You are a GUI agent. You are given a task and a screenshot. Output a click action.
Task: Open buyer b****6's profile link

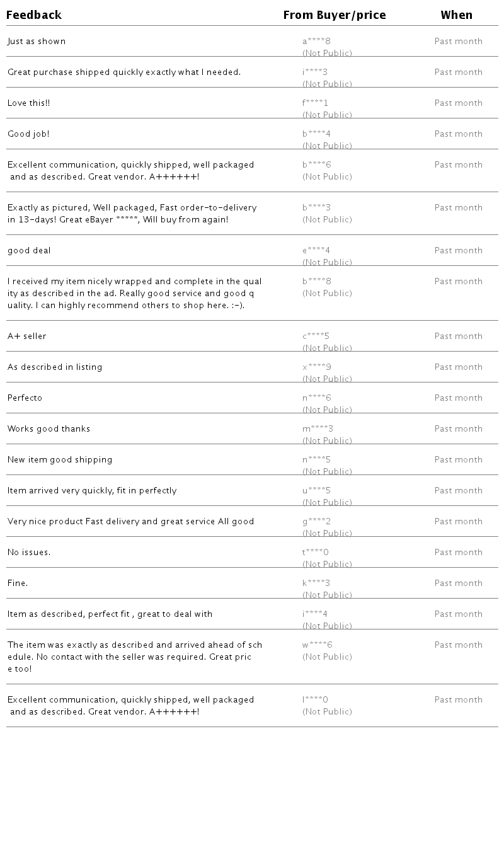(316, 165)
